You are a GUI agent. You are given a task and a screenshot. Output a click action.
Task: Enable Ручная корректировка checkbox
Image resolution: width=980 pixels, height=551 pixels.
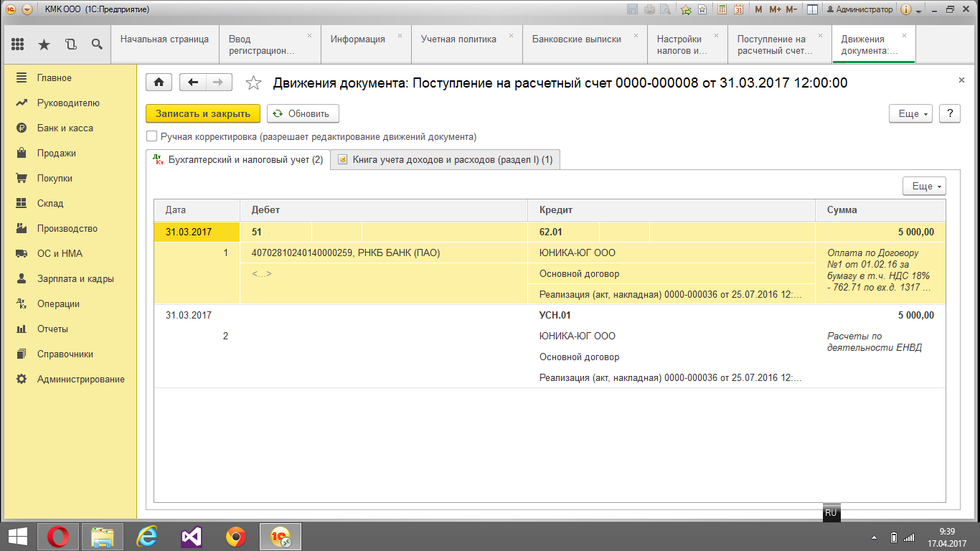[151, 136]
